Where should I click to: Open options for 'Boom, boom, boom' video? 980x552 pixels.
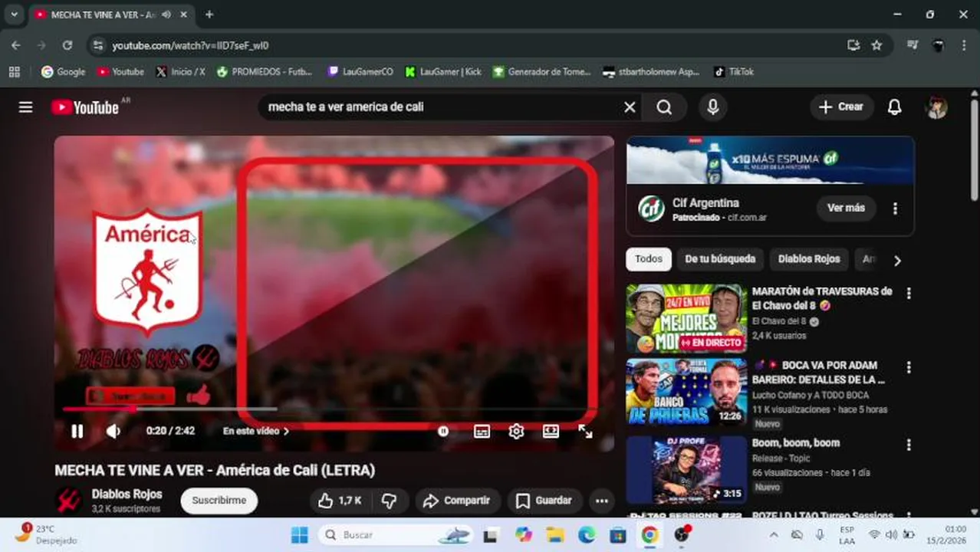pos(909,445)
